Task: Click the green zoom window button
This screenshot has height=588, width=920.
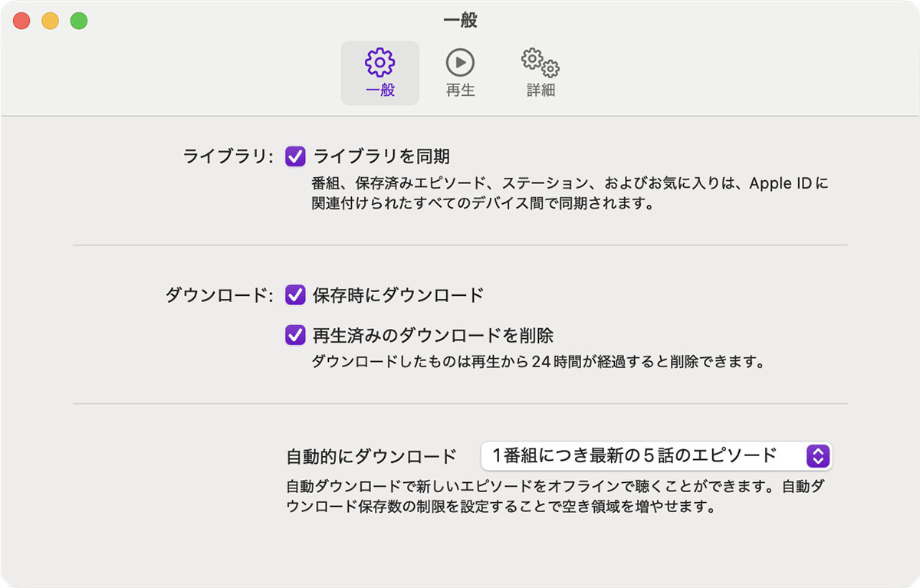Action: (x=78, y=21)
